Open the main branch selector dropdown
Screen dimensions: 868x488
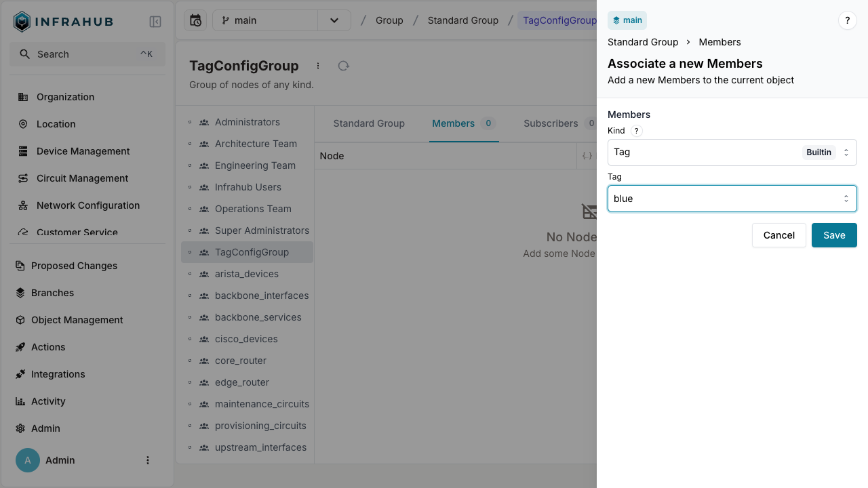pyautogui.click(x=334, y=20)
